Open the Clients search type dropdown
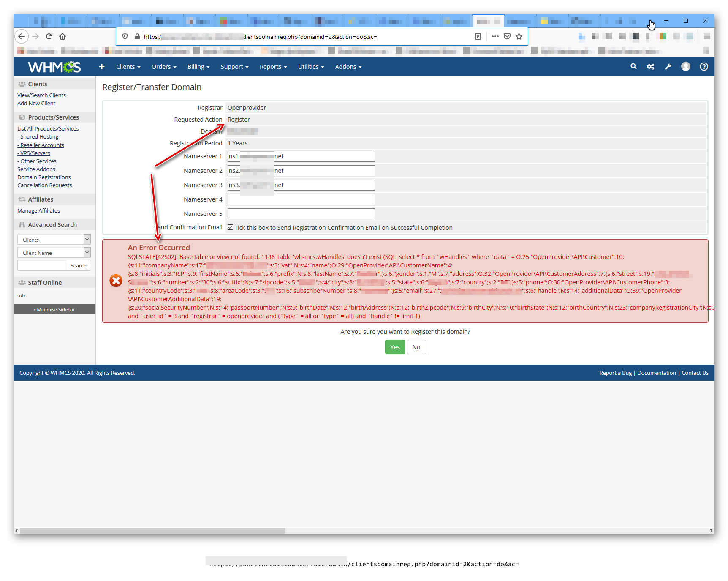 coord(87,240)
